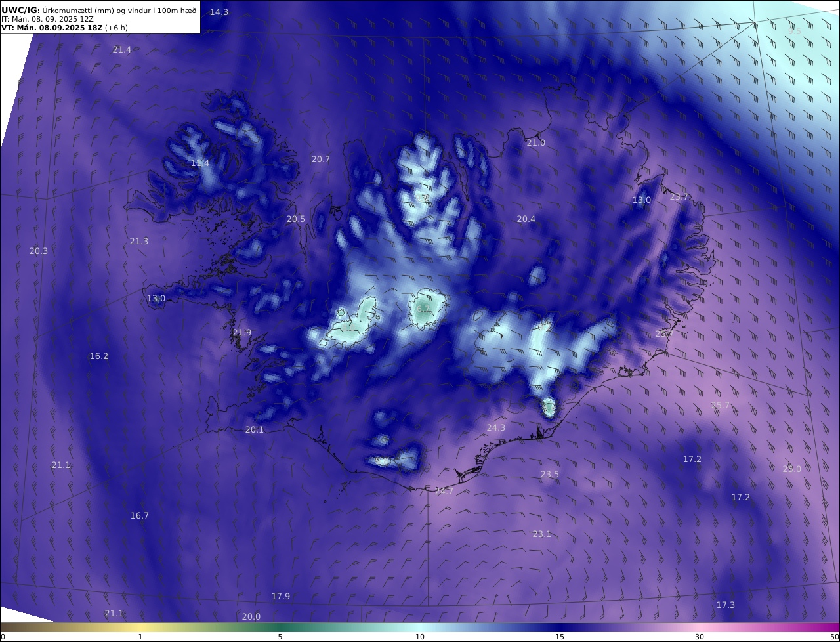The height and width of the screenshot is (642, 840).
Task: Select the 25.0 map value
Action: (792, 469)
